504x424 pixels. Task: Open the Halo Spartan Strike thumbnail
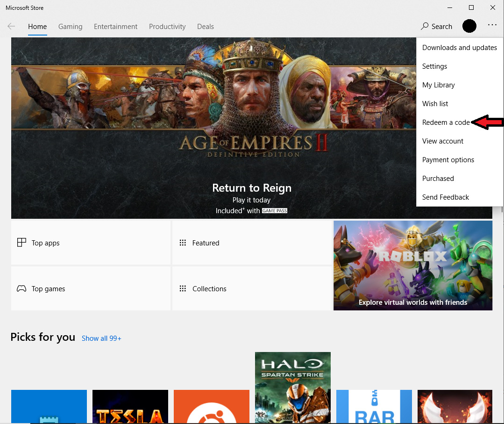click(x=292, y=387)
